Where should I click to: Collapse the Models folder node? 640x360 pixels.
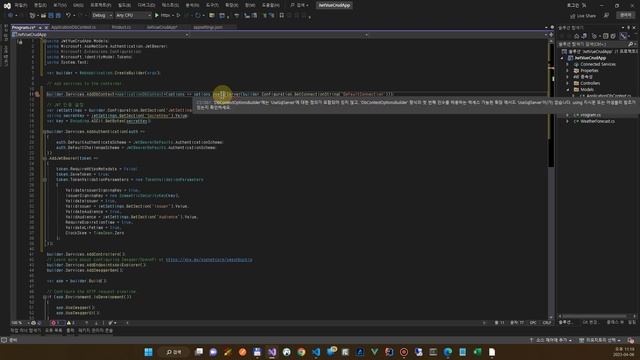(567, 89)
